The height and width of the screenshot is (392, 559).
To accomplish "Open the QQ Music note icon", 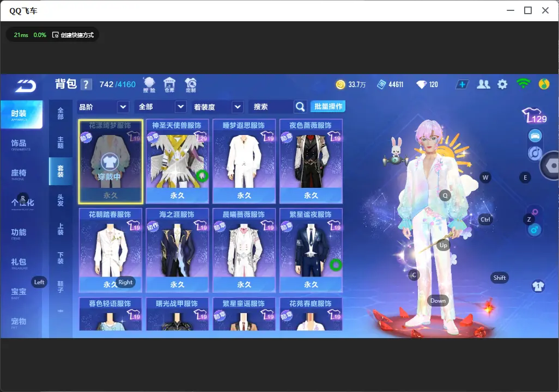I will pos(544,84).
